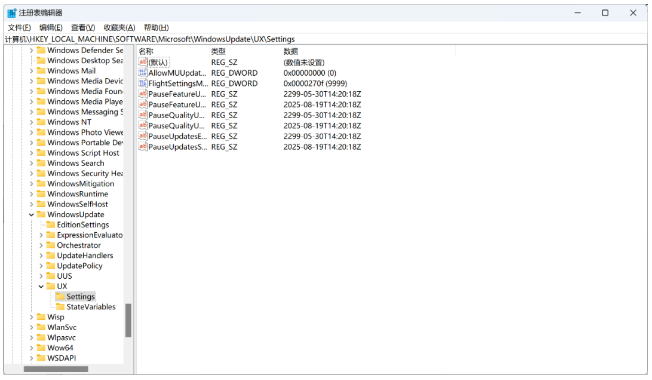Image resolution: width=652 pixels, height=380 pixels.
Task: Expand the UpdateHandlers tree node
Action: tap(41, 255)
